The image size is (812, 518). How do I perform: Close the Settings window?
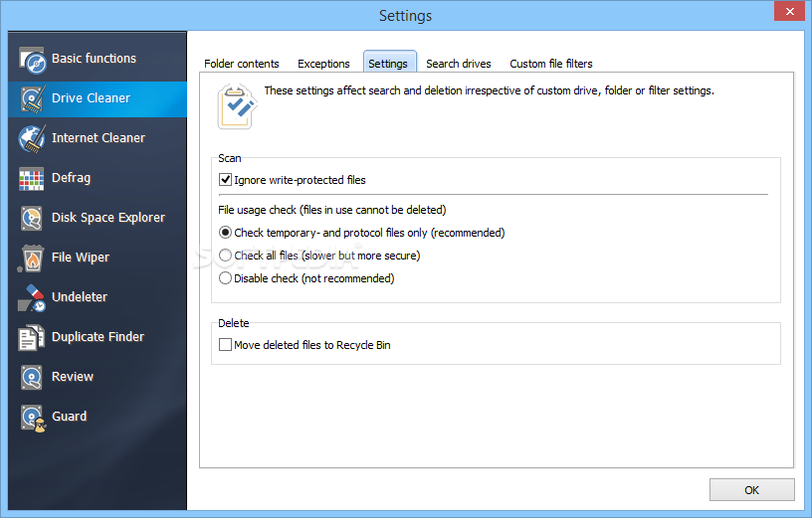click(x=790, y=11)
